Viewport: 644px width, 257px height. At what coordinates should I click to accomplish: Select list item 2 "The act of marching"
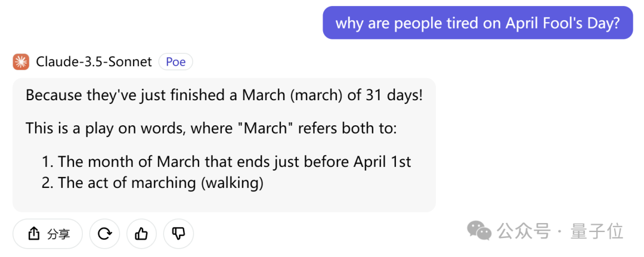click(153, 183)
